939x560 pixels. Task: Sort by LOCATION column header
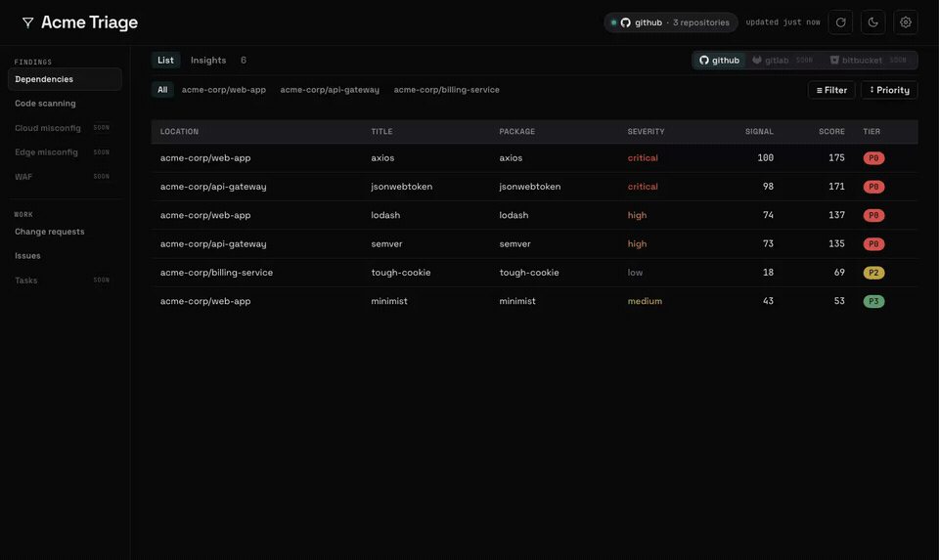pyautogui.click(x=179, y=132)
